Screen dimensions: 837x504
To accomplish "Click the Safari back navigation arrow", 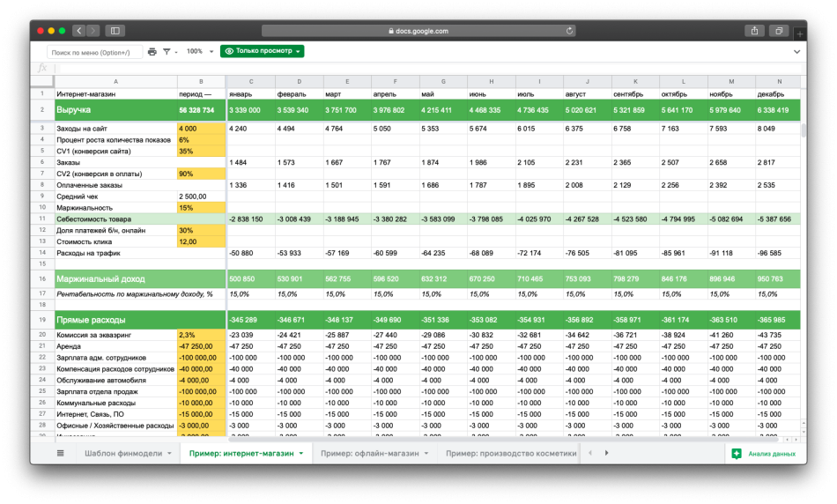I will (78, 31).
